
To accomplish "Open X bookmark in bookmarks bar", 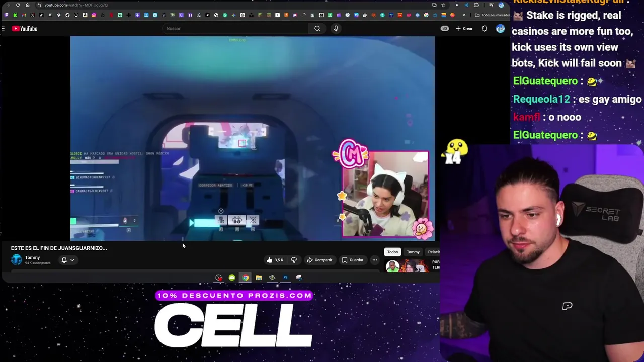I will click(x=32, y=15).
